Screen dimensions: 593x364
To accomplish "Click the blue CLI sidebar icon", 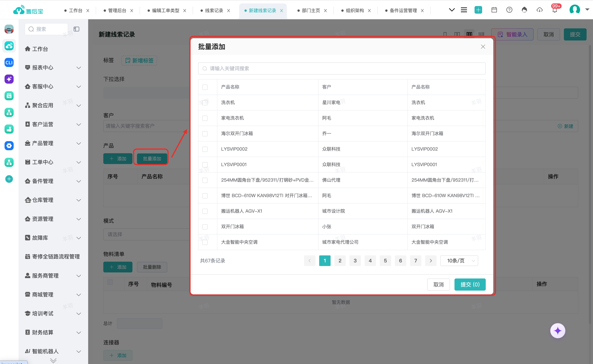I will (x=9, y=63).
